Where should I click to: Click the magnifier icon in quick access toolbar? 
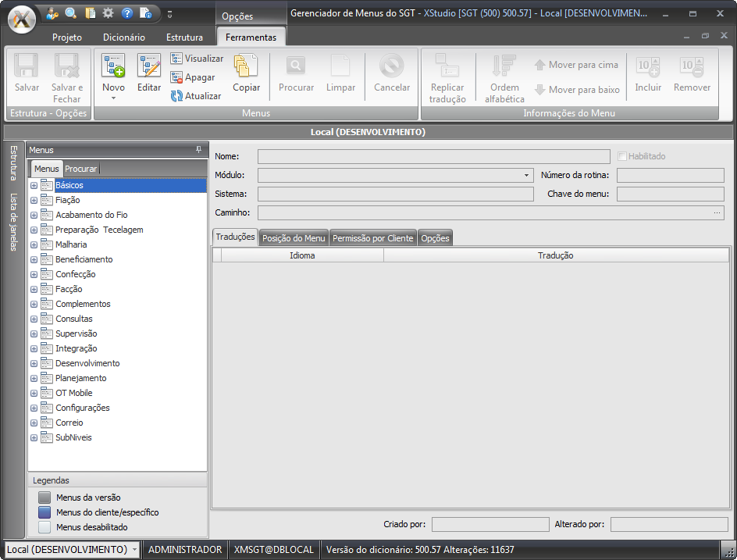pos(71,13)
